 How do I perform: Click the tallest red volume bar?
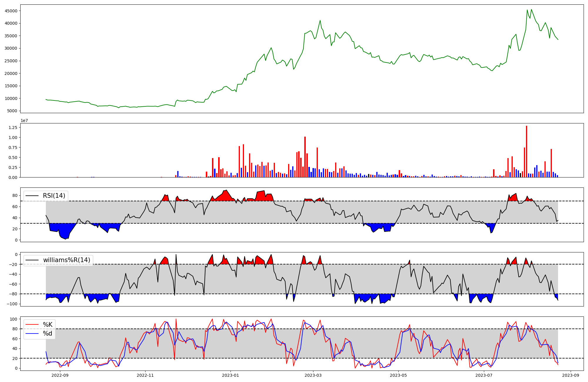526,152
